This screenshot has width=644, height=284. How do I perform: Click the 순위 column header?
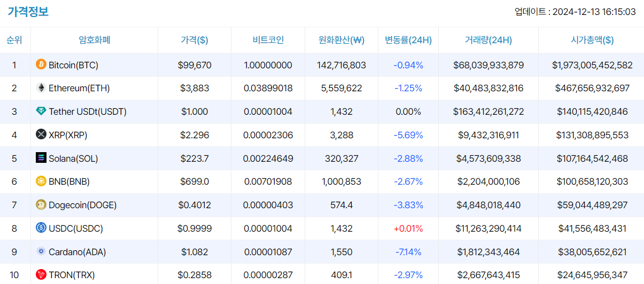[14, 40]
